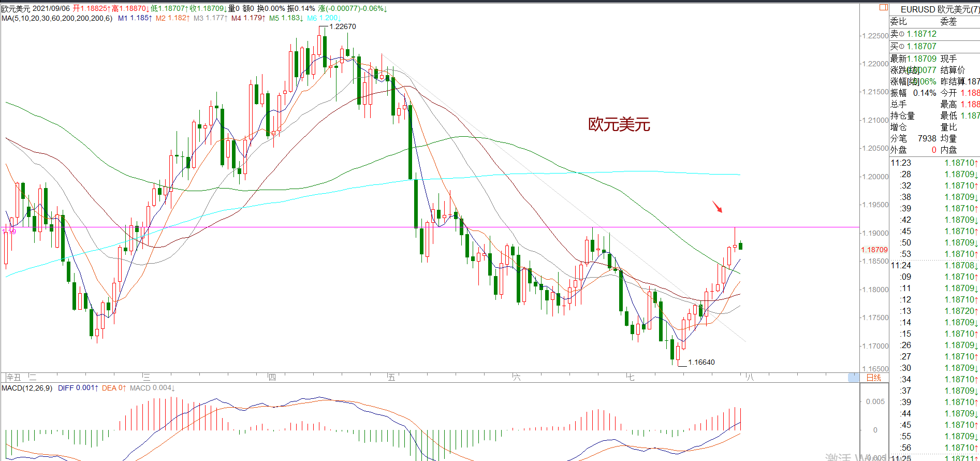This screenshot has height=461, width=980.
Task: Select the MACD(12,26,9) indicator label
Action: (27, 388)
